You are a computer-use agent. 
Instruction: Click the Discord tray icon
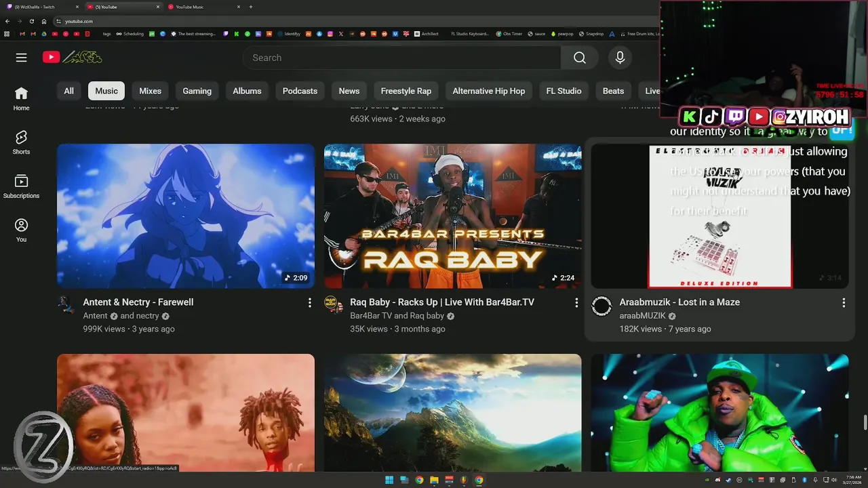[717, 480]
